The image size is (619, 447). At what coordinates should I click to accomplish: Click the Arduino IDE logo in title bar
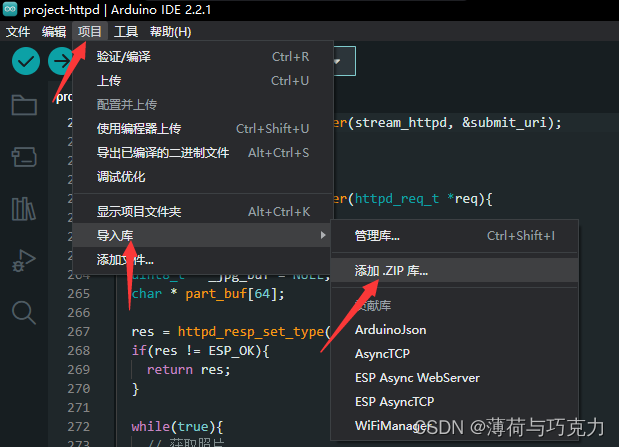coord(10,9)
